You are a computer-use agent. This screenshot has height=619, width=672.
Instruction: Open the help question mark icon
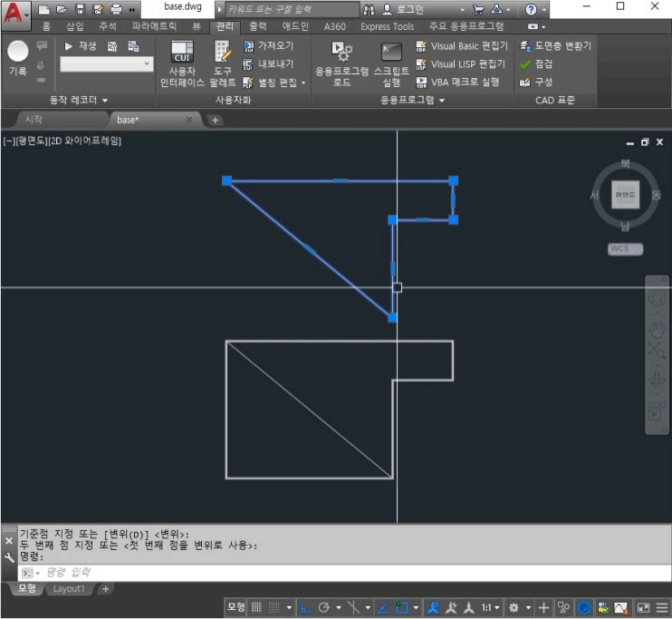click(x=531, y=9)
